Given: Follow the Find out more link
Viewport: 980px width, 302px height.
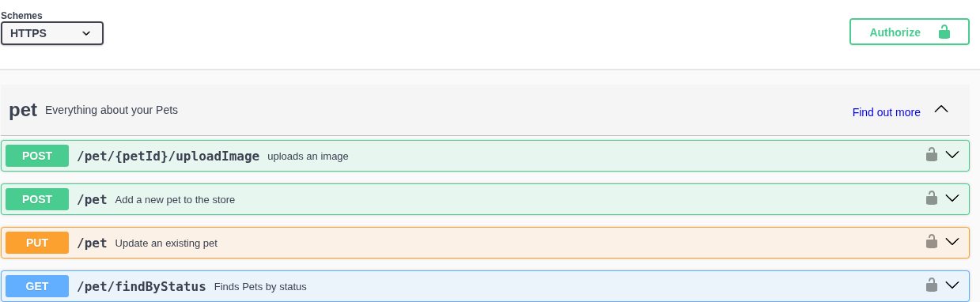Looking at the screenshot, I should (x=886, y=112).
